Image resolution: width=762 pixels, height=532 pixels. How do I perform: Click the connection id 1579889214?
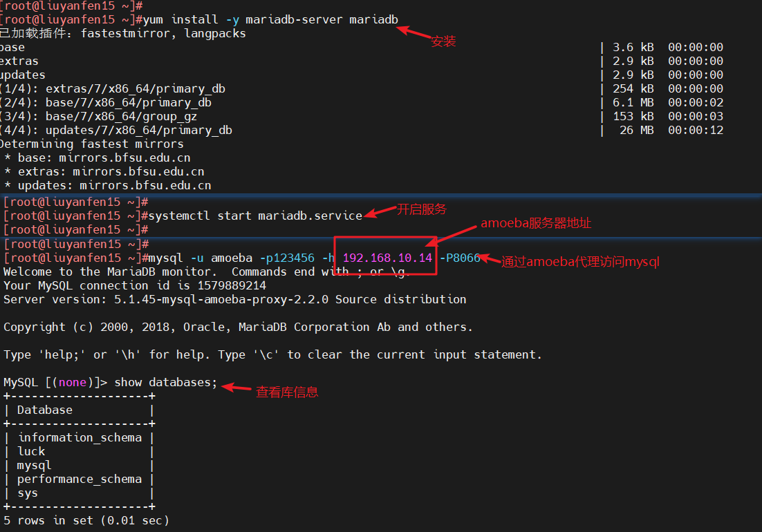(232, 285)
